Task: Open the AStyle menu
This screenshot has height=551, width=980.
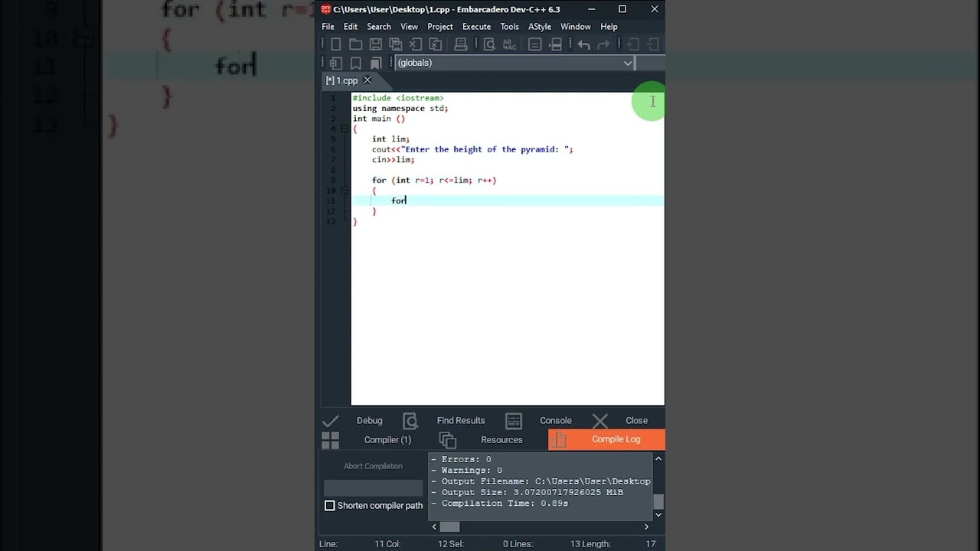Action: 540,27
